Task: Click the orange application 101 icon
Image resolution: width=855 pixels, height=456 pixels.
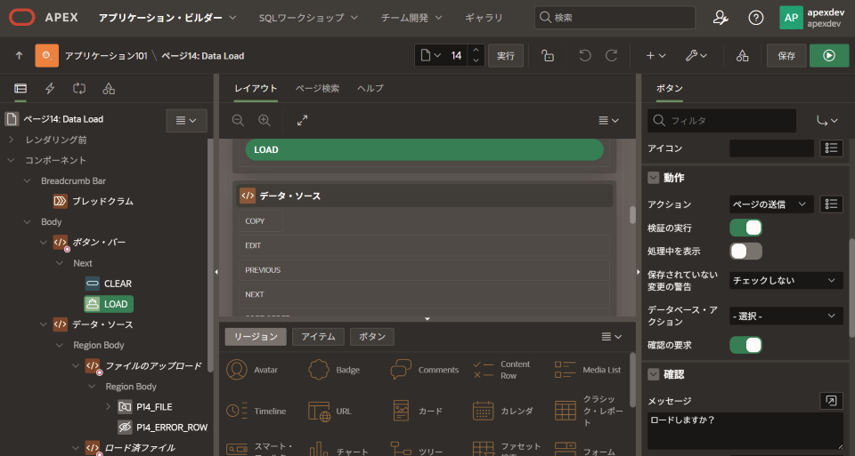Action: tap(47, 56)
